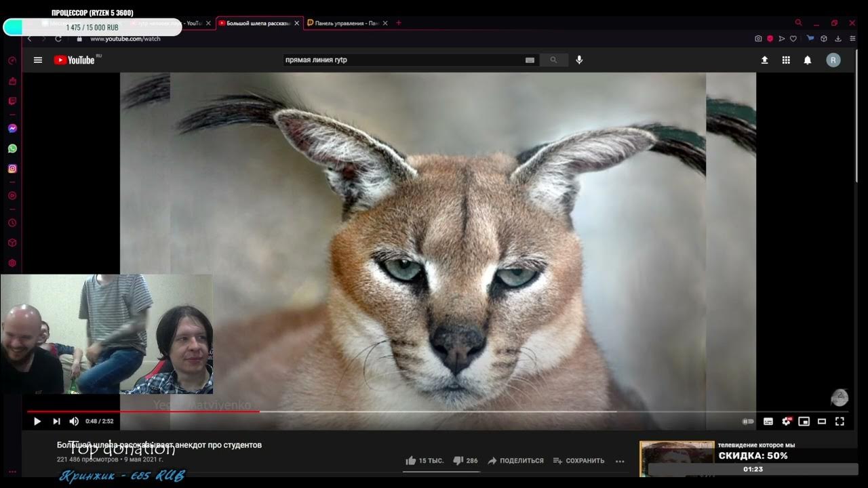Open the blue shopping cart extension
This screenshot has height=488, width=868.
click(x=810, y=39)
